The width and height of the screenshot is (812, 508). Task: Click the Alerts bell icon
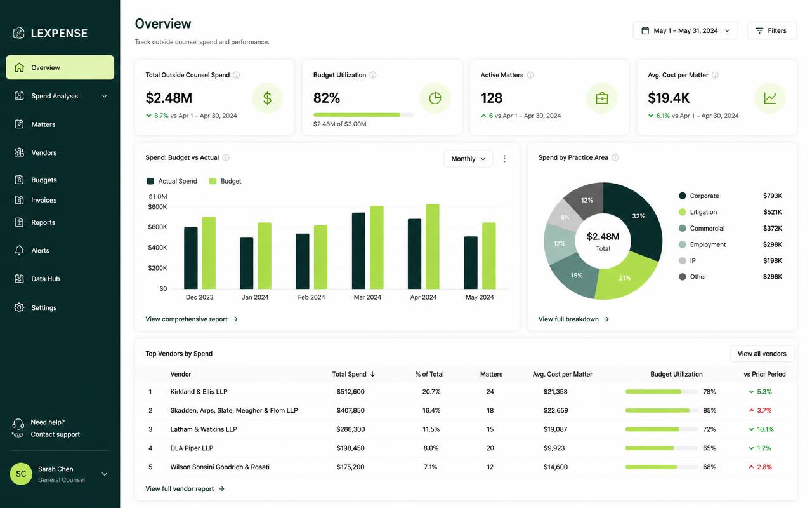pos(19,250)
